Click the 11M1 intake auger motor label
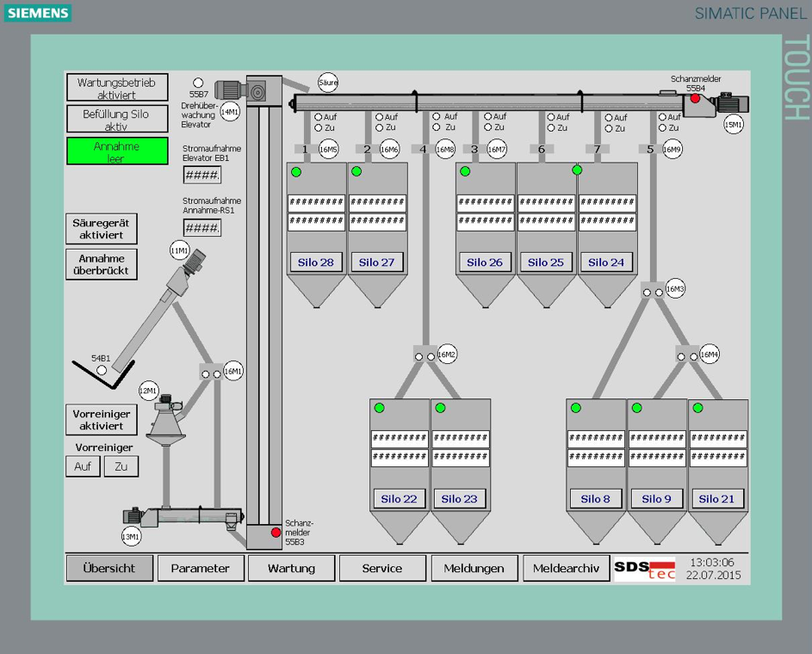 pyautogui.click(x=179, y=250)
